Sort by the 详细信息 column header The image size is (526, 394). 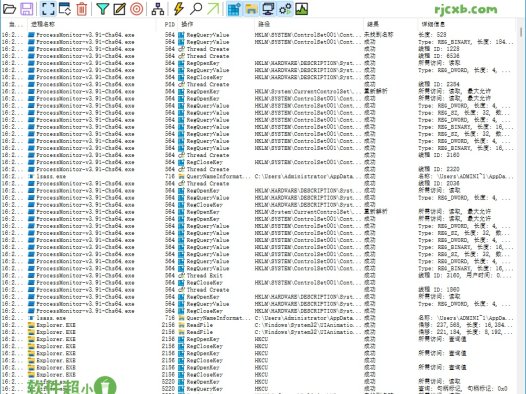pyautogui.click(x=433, y=24)
